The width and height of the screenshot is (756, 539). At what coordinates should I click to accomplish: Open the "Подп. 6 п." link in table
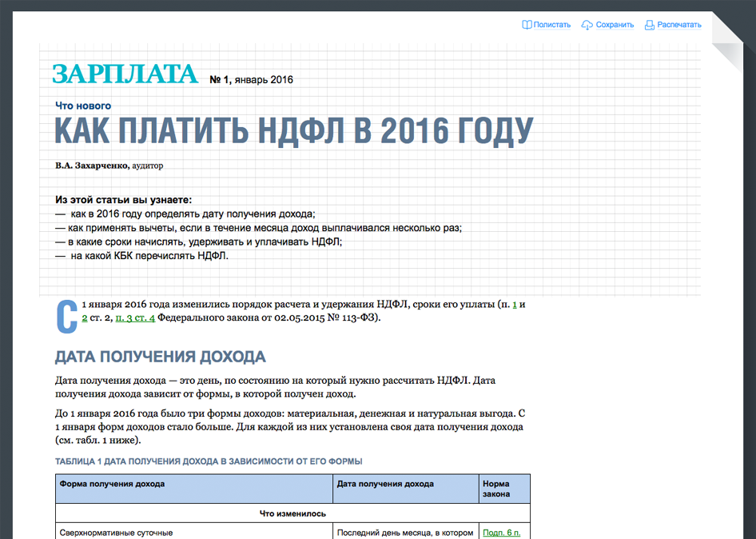point(501,533)
